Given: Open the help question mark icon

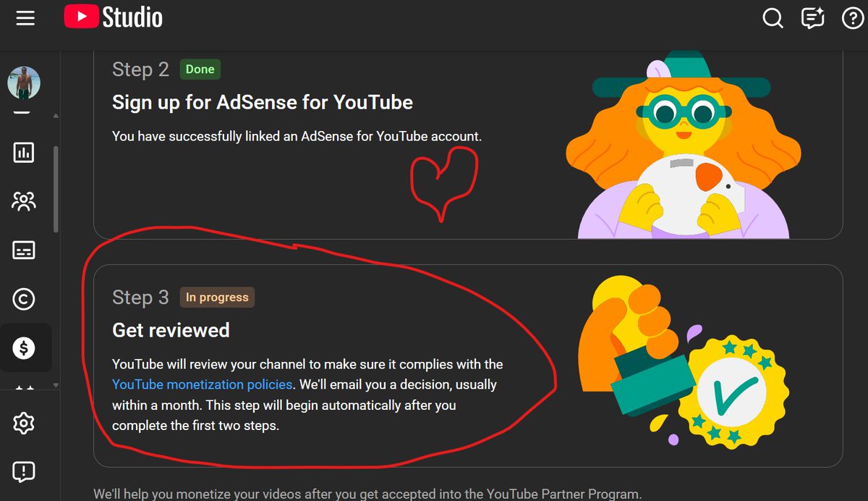Looking at the screenshot, I should [854, 18].
